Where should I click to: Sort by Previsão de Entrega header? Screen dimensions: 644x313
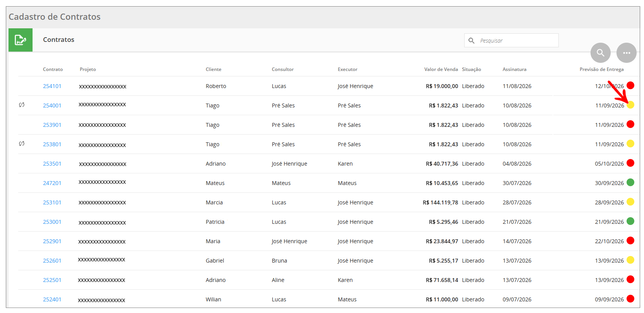tap(602, 69)
